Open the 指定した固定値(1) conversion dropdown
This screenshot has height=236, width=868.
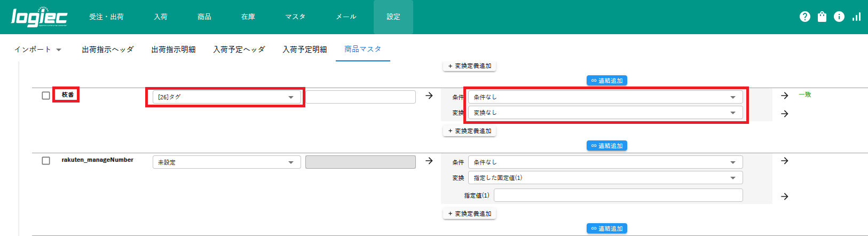click(x=605, y=178)
